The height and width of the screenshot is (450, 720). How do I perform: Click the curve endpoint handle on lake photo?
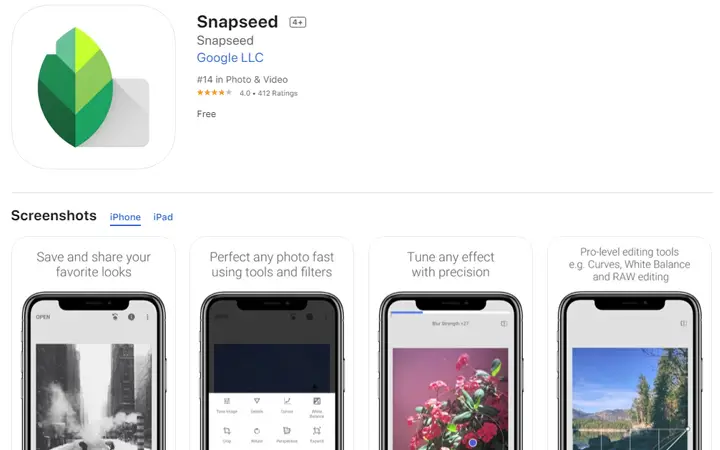tap(687, 428)
